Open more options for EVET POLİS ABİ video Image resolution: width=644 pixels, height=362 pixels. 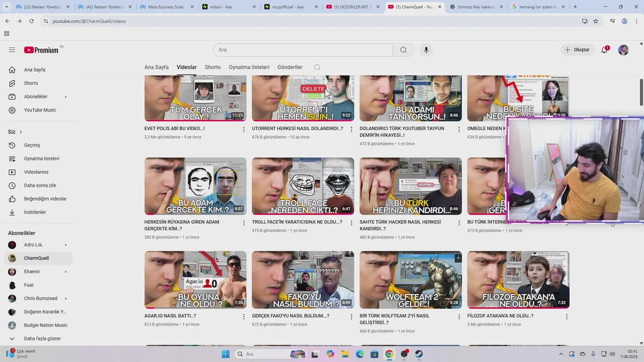point(244,129)
